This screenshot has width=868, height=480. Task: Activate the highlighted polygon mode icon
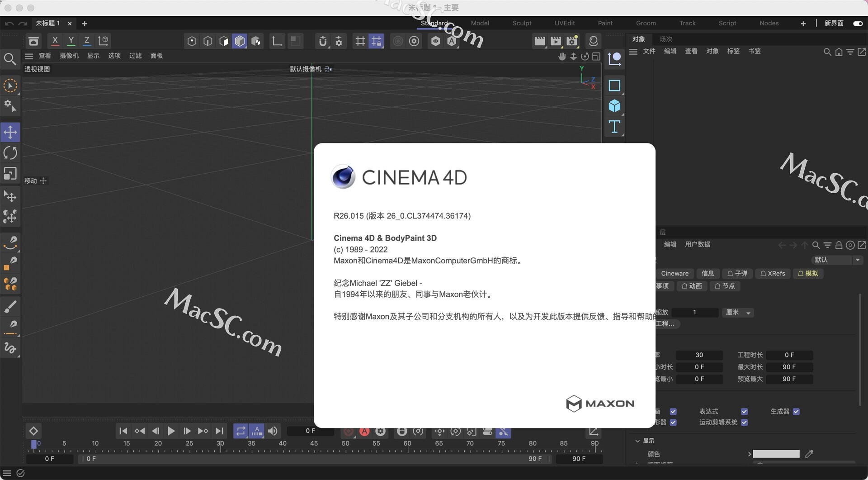pos(240,41)
